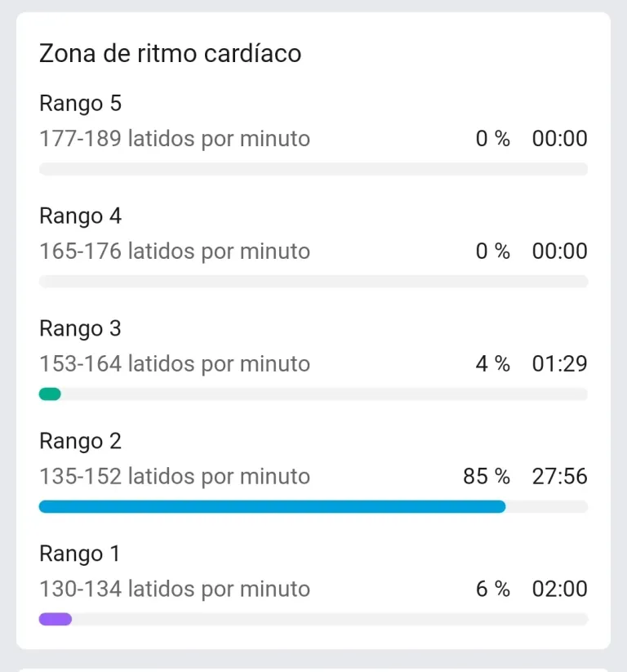
Task: Tap the 27:56 duration for Rango 2
Action: [560, 476]
